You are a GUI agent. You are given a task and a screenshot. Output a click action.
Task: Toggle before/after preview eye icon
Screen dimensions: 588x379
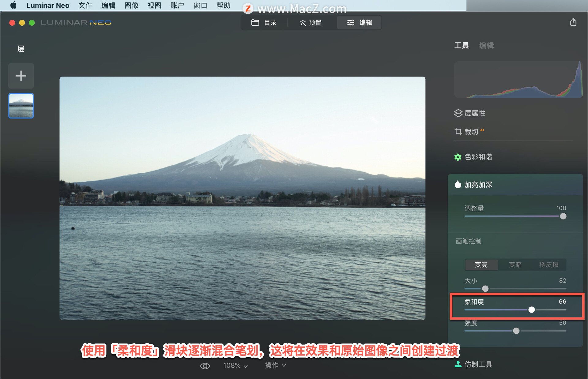pos(205,366)
